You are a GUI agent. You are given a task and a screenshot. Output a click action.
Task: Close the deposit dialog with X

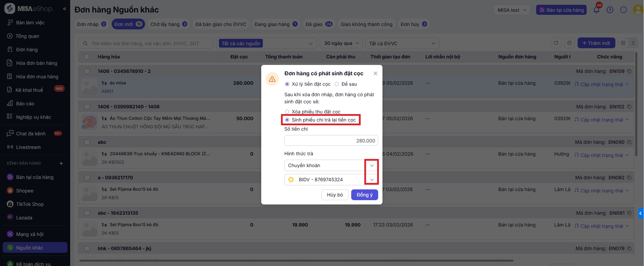(x=375, y=73)
